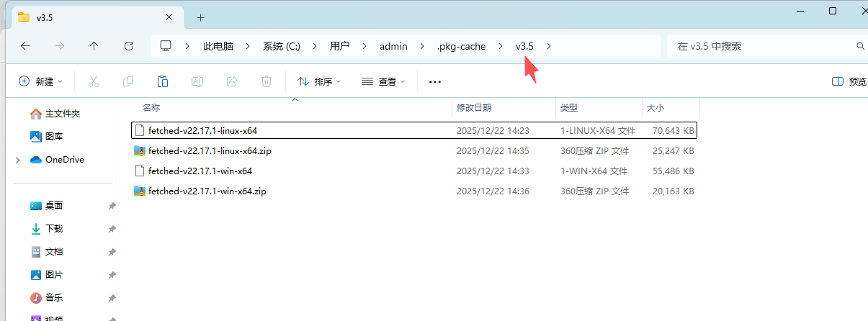Toggle the 预览 preview pane
The height and width of the screenshot is (321, 868).
(849, 81)
